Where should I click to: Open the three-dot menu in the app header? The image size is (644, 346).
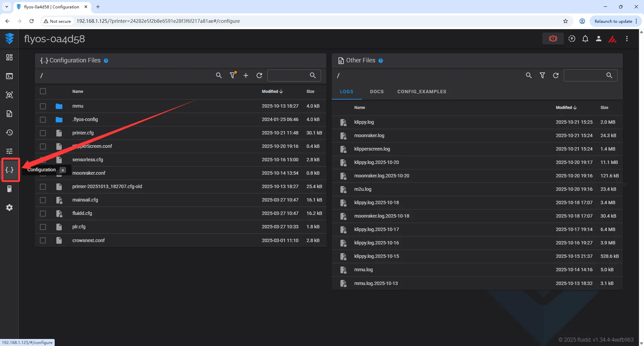627,39
